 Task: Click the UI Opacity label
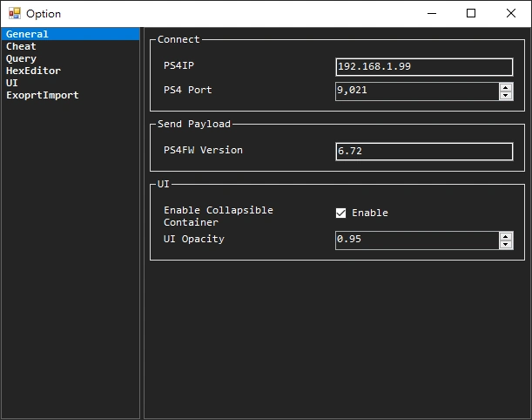[x=194, y=239]
